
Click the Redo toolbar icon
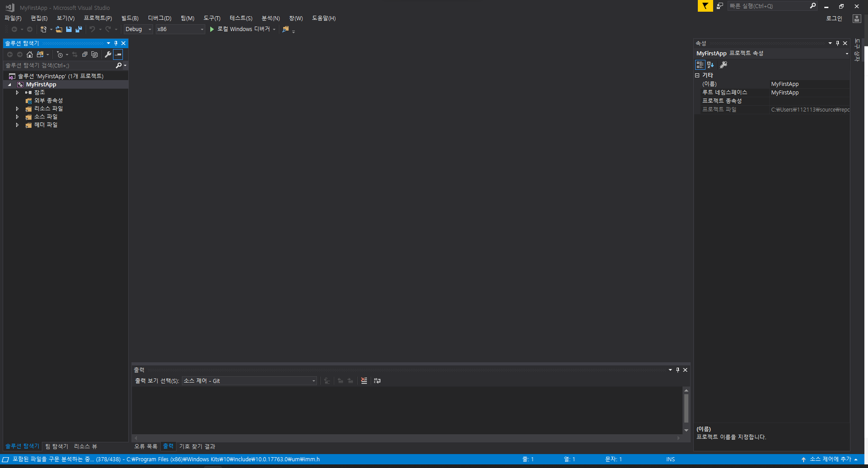click(108, 29)
